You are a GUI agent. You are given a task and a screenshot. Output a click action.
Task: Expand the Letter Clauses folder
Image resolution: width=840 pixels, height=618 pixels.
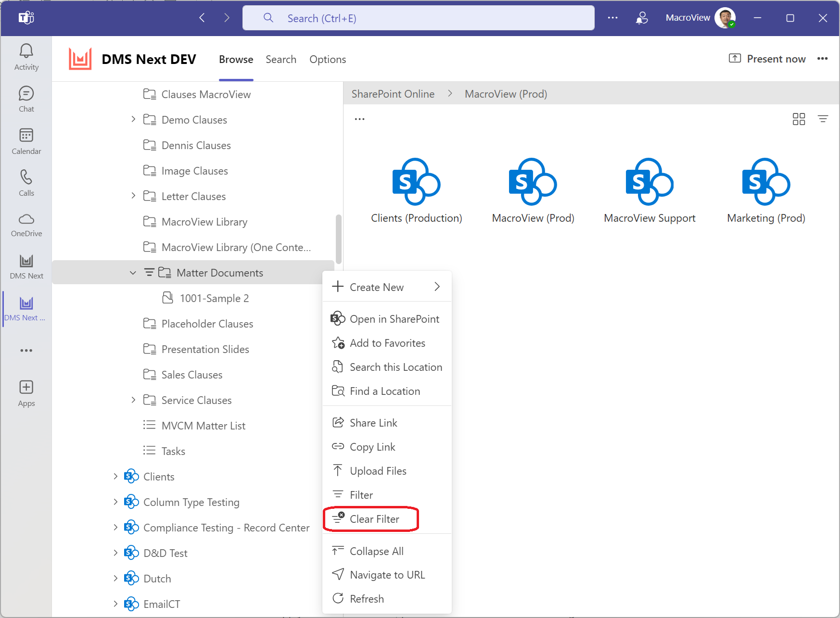[133, 196]
